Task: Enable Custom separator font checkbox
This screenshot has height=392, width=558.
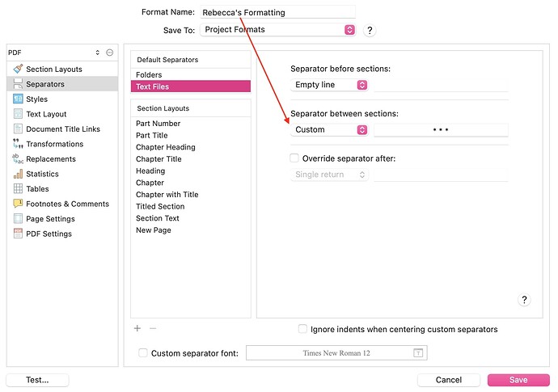Action: point(142,353)
